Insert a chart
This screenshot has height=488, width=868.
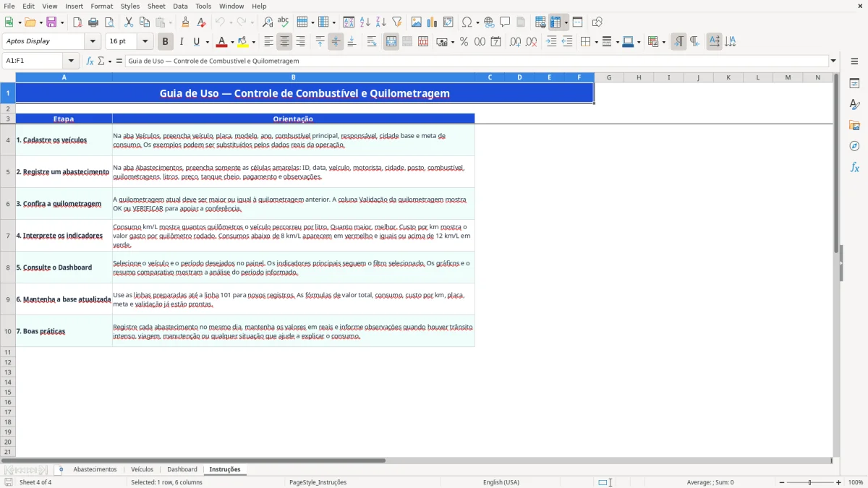432,22
